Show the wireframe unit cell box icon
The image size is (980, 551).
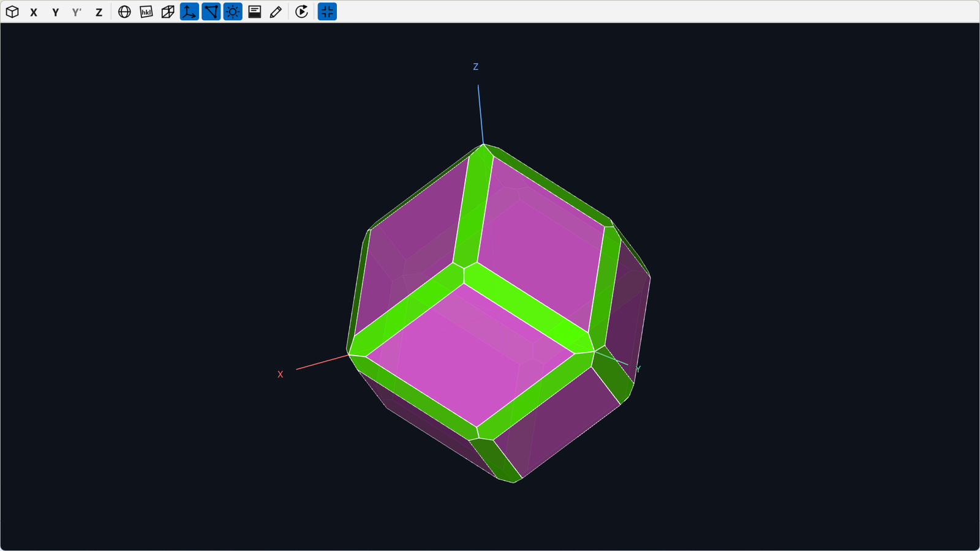pyautogui.click(x=168, y=12)
